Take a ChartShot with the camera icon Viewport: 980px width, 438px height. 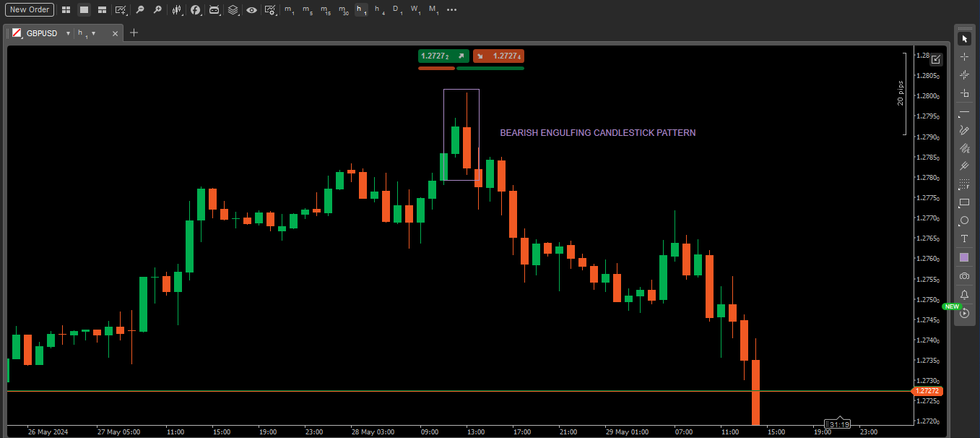pos(964,275)
